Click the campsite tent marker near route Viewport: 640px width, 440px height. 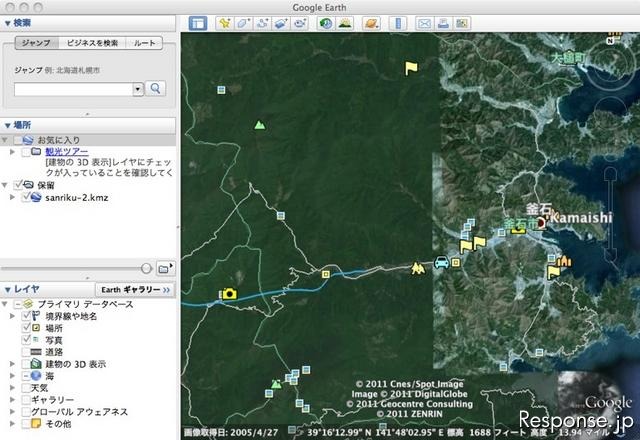417,268
